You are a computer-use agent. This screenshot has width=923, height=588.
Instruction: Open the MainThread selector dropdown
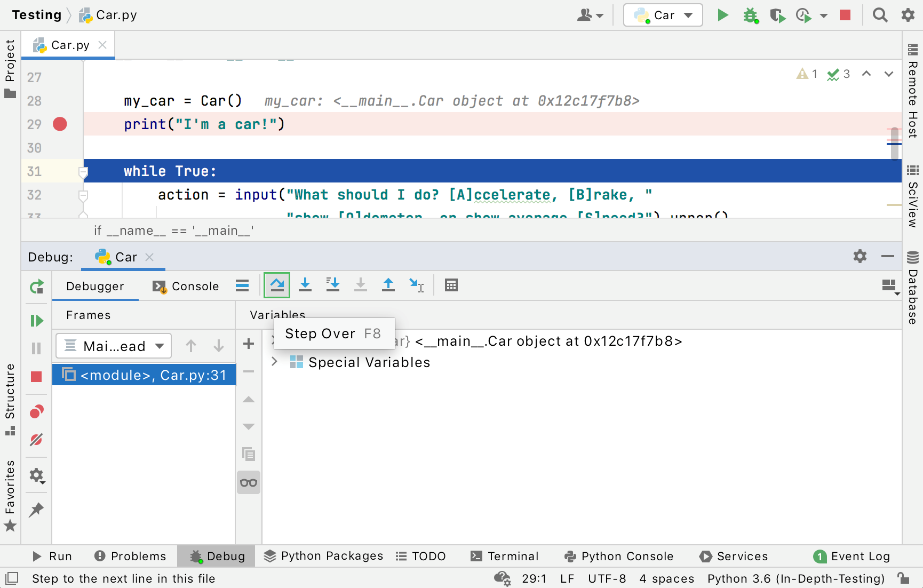tap(114, 346)
